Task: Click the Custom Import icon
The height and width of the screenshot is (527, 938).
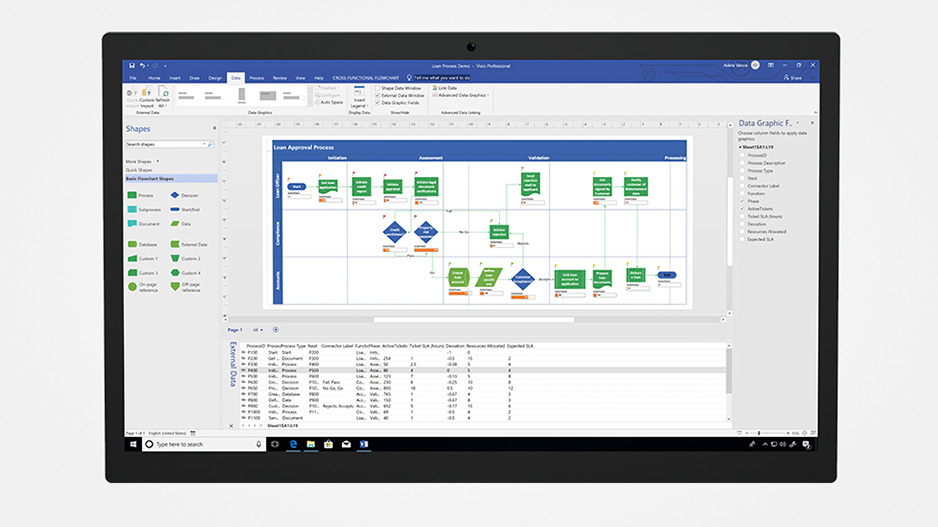Action: [x=146, y=96]
